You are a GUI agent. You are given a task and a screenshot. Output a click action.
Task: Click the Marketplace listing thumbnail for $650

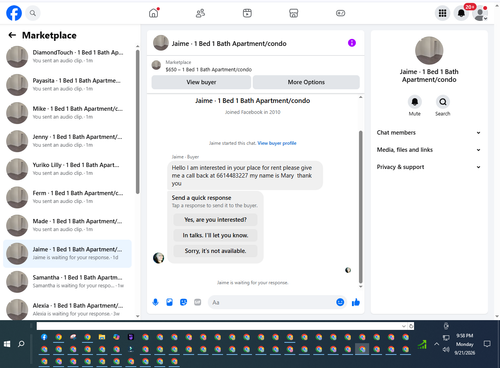tap(156, 65)
